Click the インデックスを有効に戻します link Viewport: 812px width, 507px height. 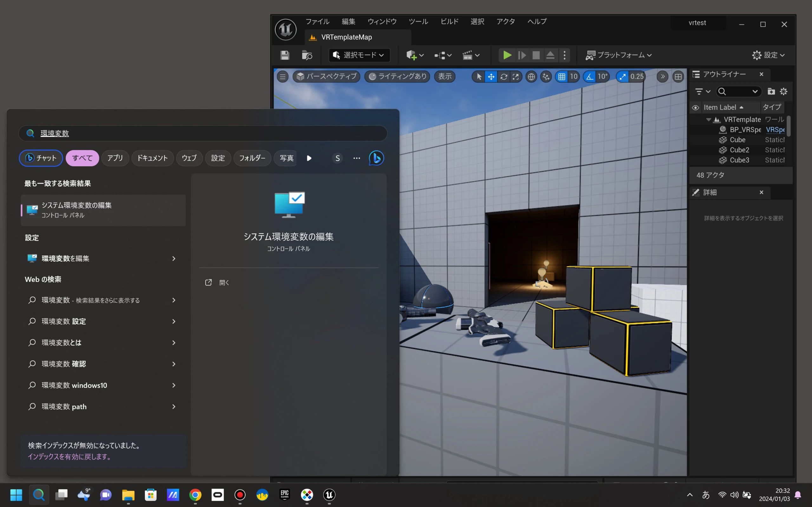pyautogui.click(x=69, y=457)
